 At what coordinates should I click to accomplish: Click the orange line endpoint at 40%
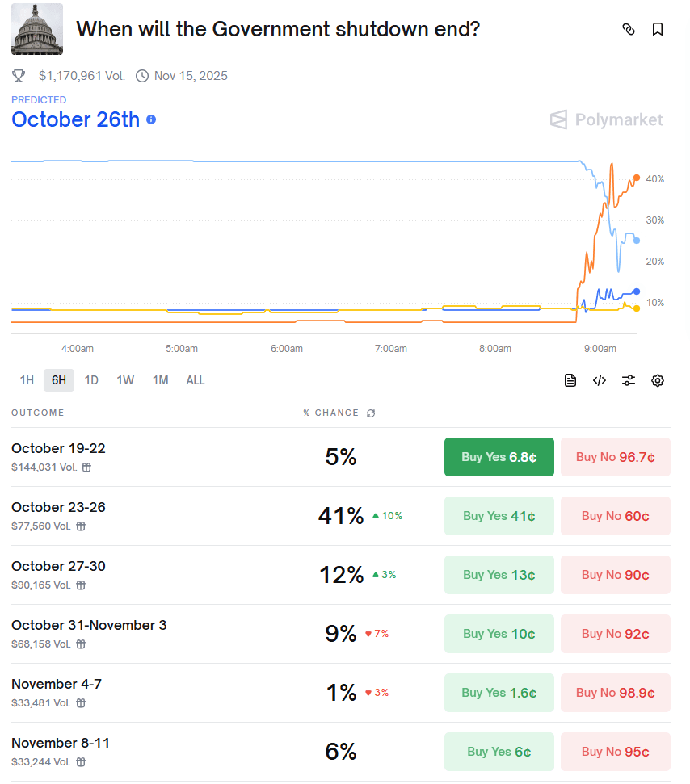coord(637,178)
